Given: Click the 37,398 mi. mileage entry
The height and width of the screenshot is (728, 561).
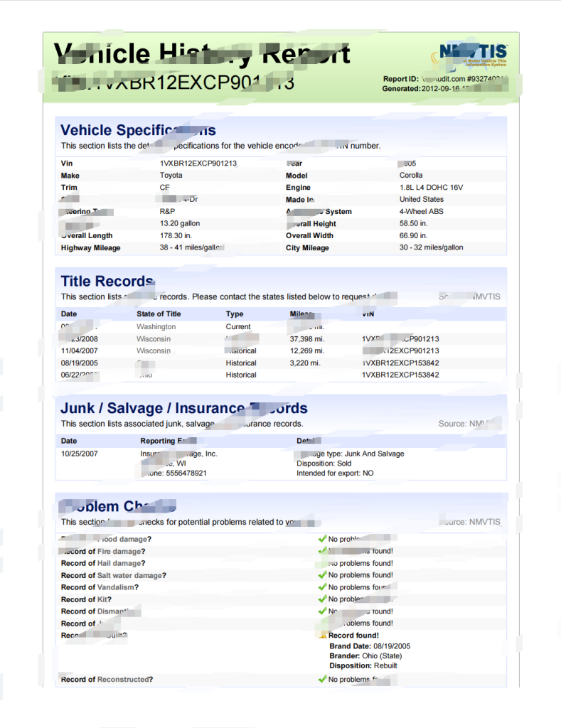Looking at the screenshot, I should [306, 339].
